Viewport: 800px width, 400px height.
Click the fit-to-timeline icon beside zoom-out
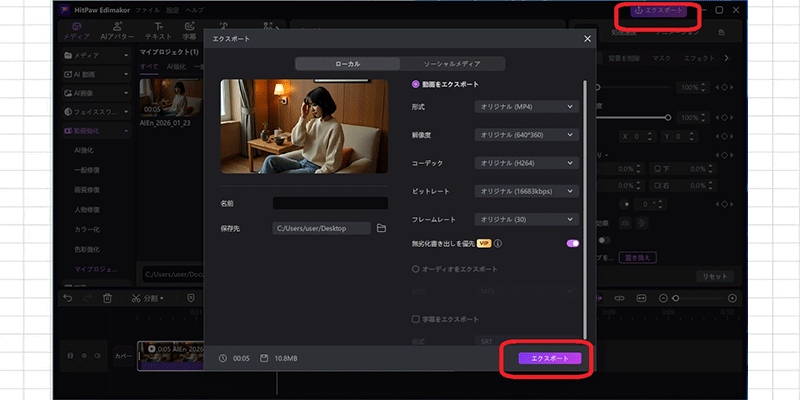641,298
